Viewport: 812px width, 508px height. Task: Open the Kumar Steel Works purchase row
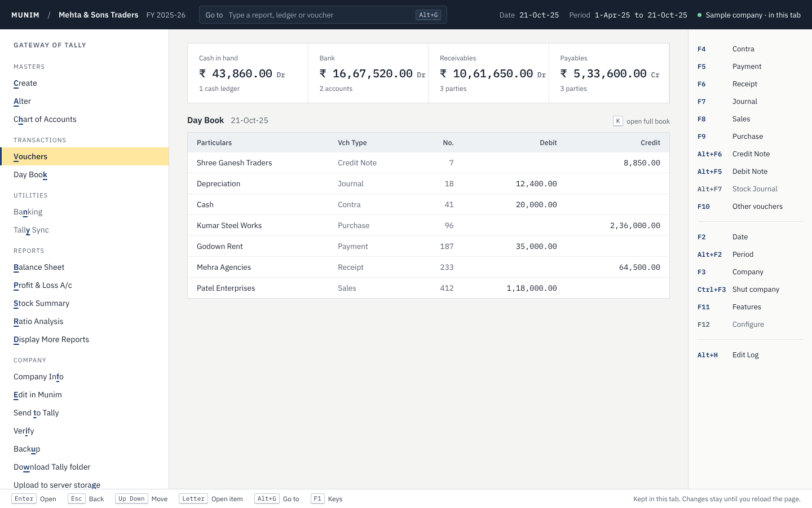tap(429, 225)
